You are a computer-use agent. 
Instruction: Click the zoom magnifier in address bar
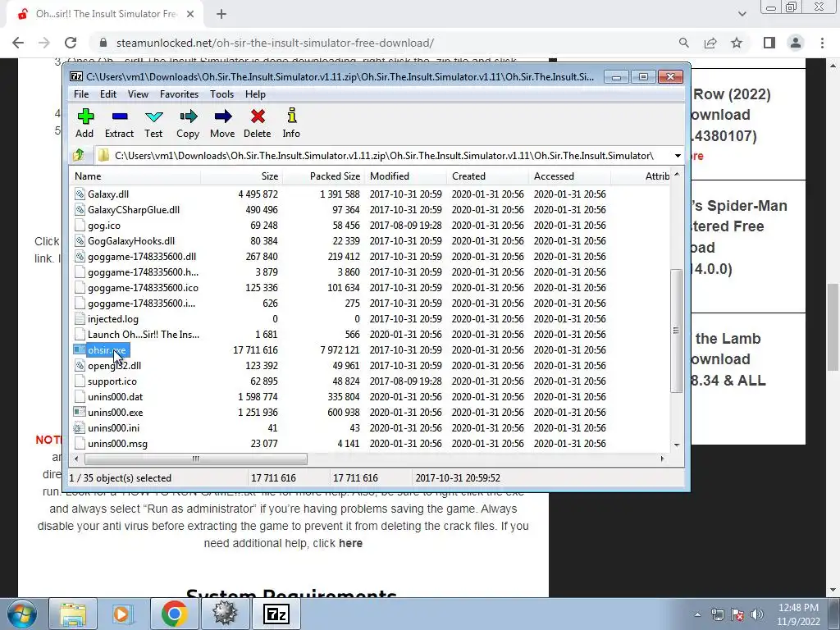click(683, 43)
